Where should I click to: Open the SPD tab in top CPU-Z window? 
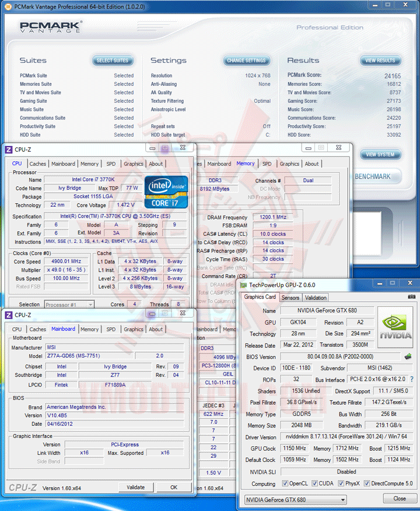(x=111, y=164)
